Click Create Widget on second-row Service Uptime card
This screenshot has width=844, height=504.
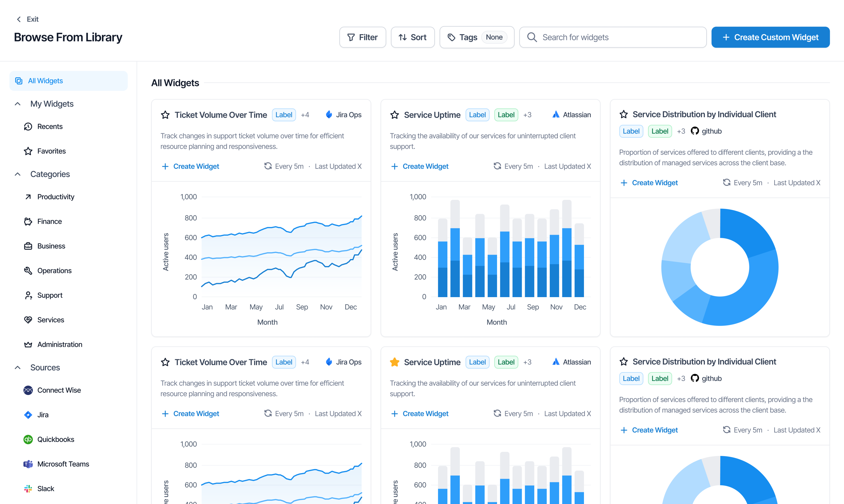tap(420, 414)
